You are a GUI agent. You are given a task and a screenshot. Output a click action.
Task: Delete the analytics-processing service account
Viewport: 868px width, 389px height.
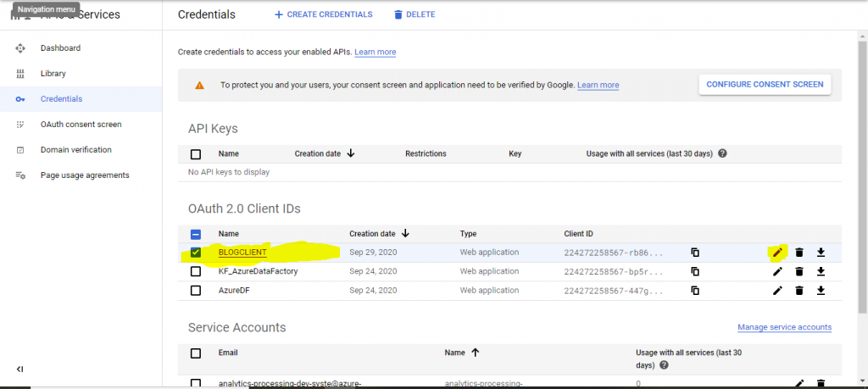click(821, 383)
